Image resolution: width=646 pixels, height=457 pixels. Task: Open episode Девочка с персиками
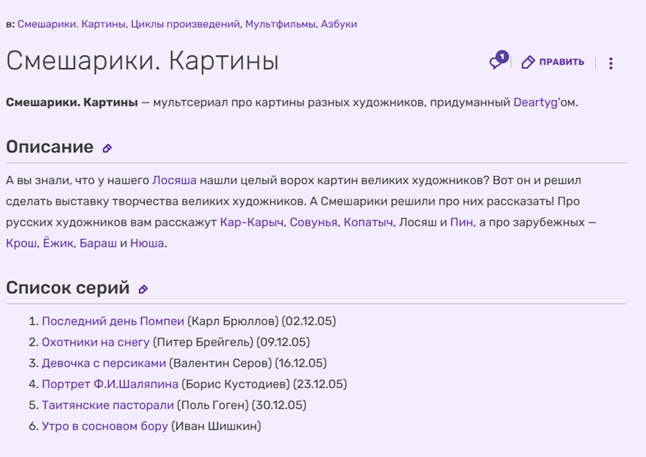(x=104, y=363)
